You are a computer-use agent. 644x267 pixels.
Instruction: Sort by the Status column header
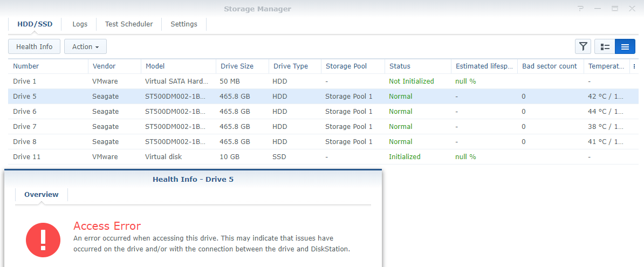click(400, 66)
